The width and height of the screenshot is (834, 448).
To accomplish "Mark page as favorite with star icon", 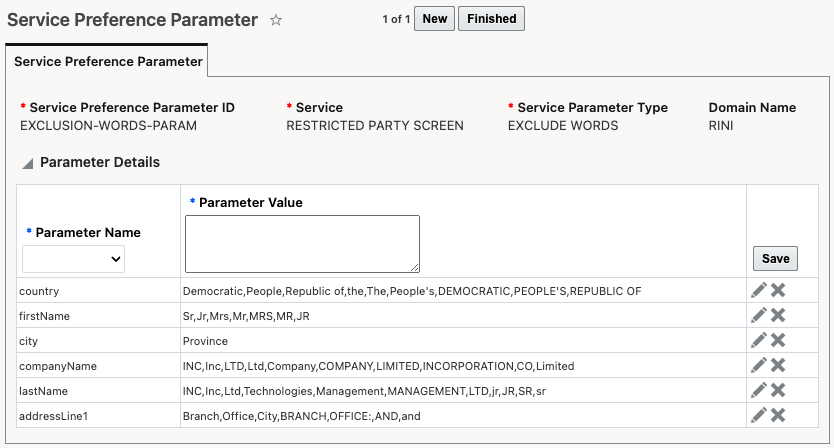I will point(276,20).
